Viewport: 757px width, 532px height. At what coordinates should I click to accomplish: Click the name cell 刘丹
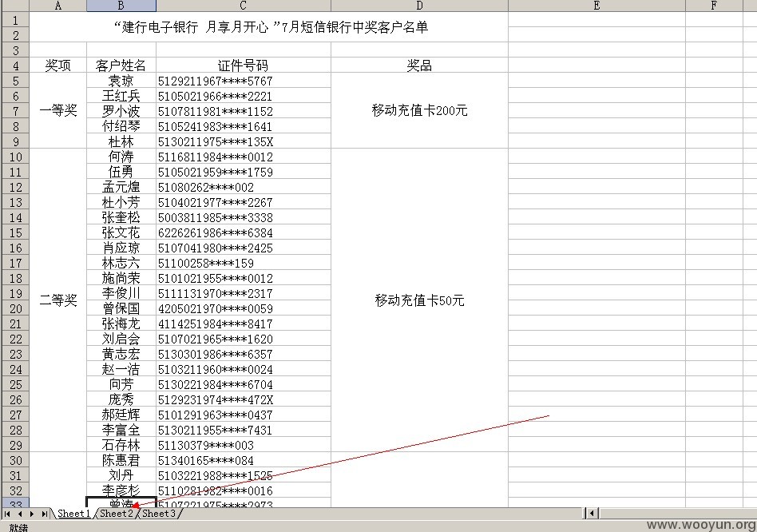121,475
